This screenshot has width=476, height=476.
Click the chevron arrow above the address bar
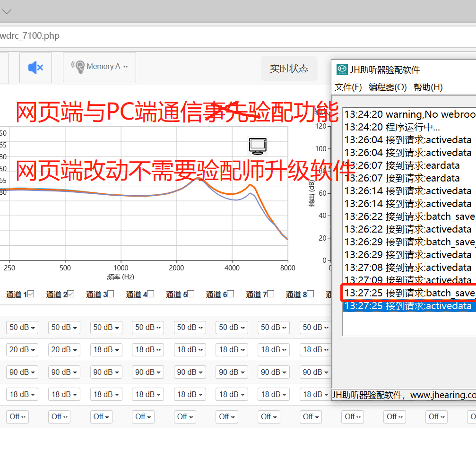[7, 12]
